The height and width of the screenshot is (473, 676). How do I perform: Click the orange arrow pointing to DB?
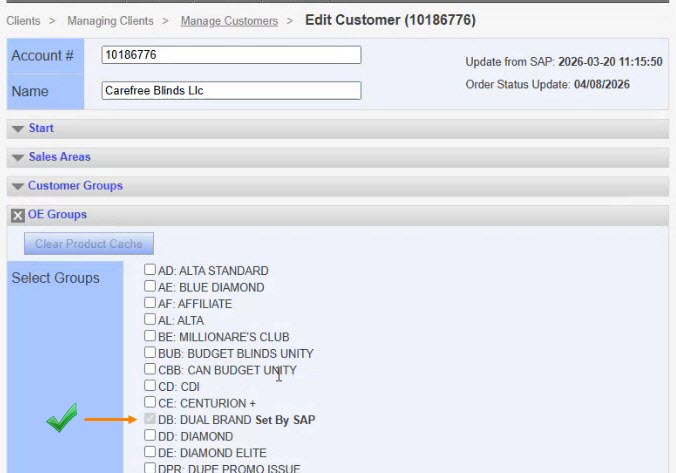110,420
